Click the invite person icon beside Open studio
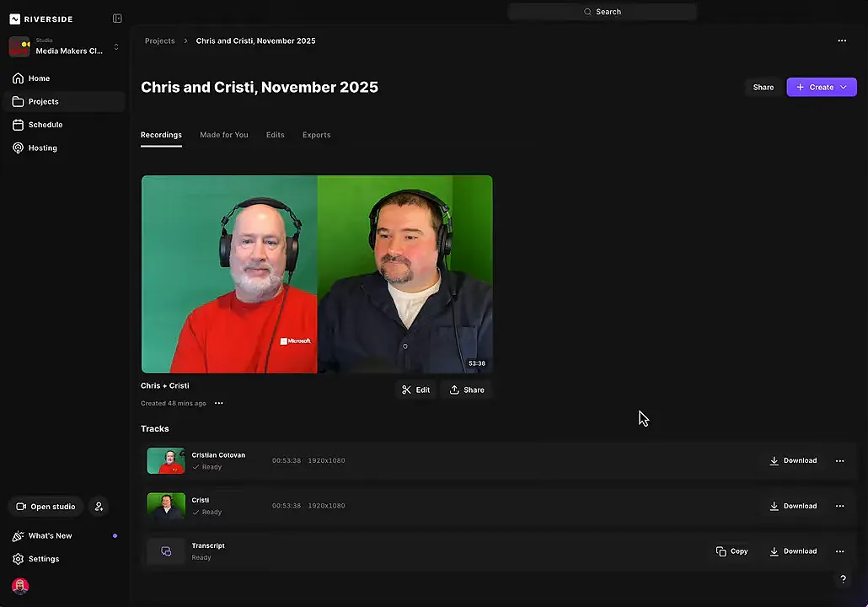This screenshot has height=607, width=868. tap(99, 506)
